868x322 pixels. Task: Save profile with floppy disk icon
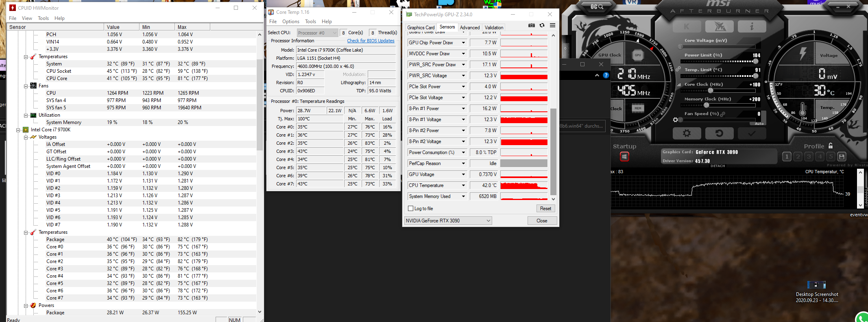[842, 157]
